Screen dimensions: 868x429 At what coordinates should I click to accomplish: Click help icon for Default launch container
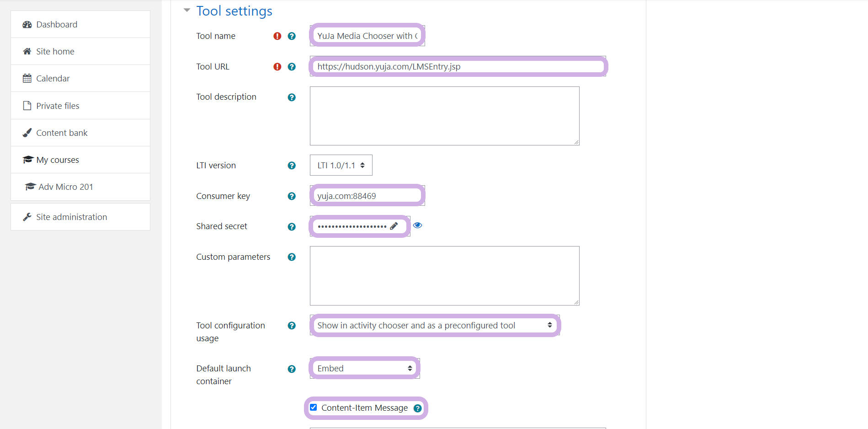(x=292, y=369)
